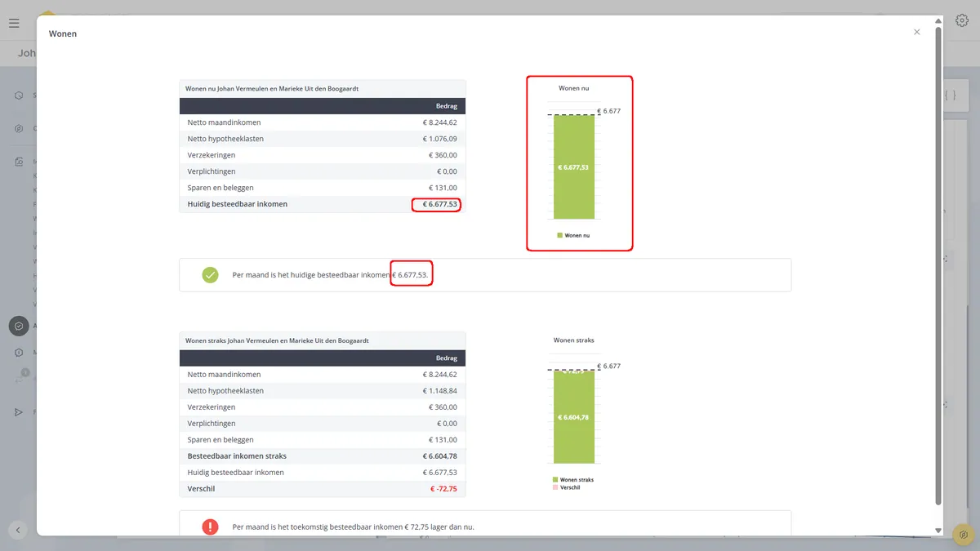Viewport: 980px width, 551px height.
Task: Click the dialog scrollbar's down arrow
Action: click(x=938, y=531)
